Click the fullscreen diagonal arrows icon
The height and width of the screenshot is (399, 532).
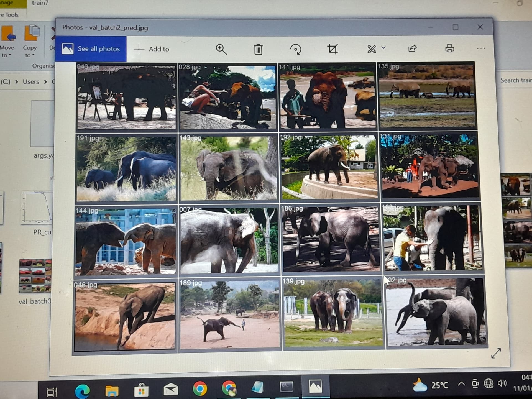pos(496,353)
